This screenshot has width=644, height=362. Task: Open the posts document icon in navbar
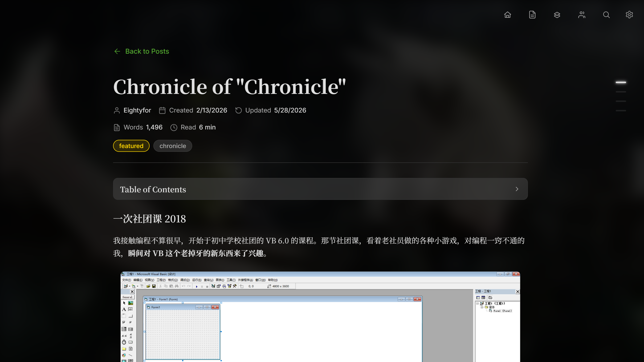point(532,15)
